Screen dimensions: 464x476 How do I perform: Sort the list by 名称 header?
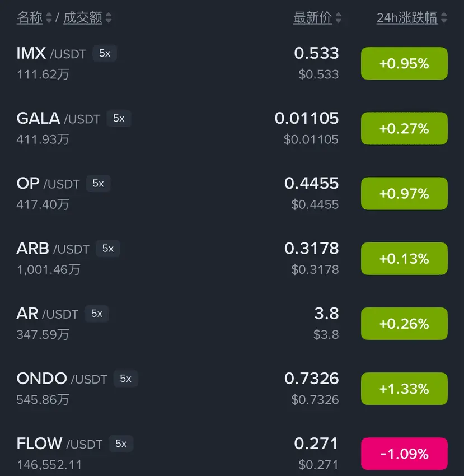tap(30, 17)
